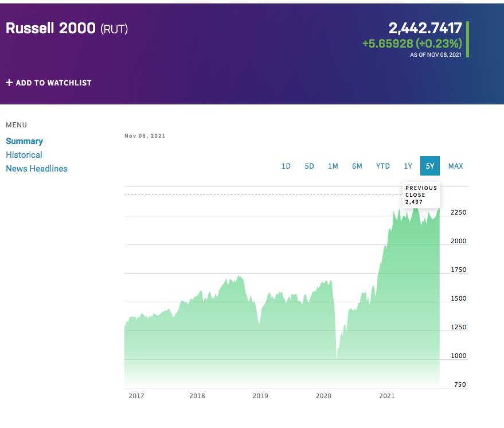The height and width of the screenshot is (428, 504).
Task: Click the 1750 y-axis label
Action: click(x=458, y=270)
